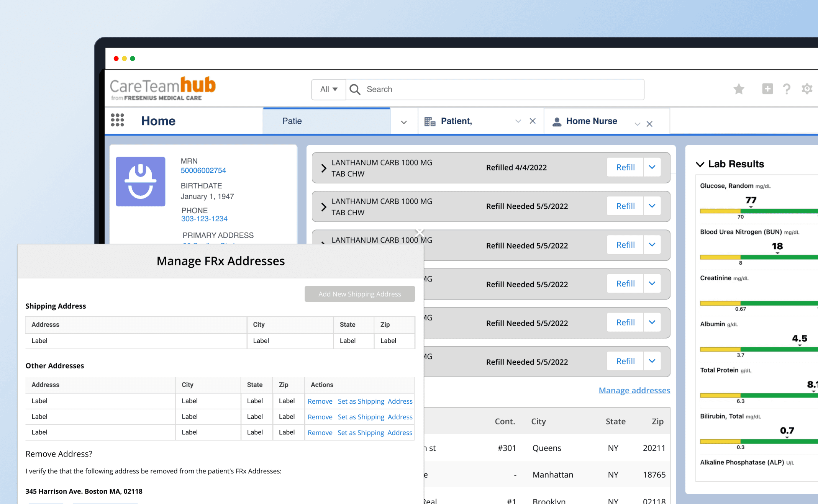
Task: Expand the second LANTHANUM CARB medication row
Action: pyautogui.click(x=324, y=207)
